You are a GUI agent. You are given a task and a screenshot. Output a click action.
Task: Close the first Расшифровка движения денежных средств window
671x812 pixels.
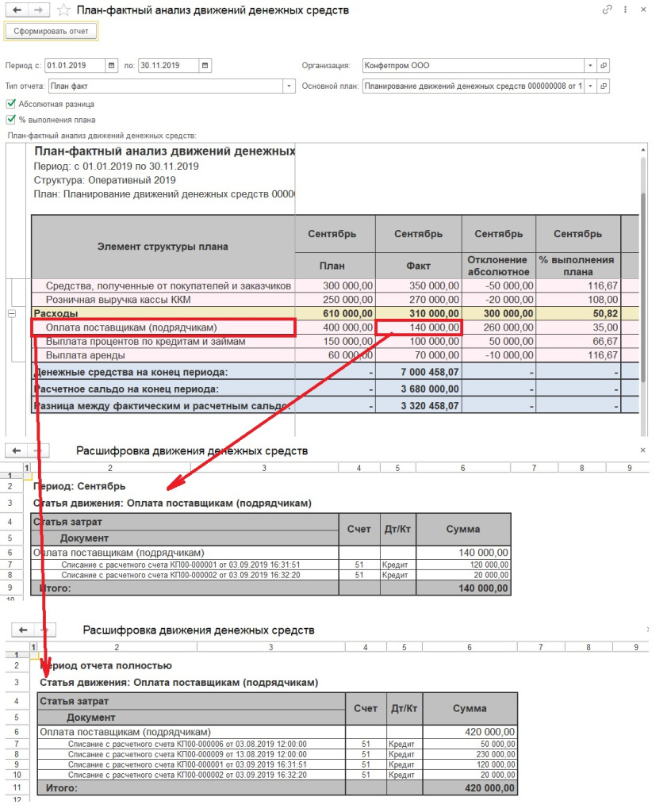[642, 450]
